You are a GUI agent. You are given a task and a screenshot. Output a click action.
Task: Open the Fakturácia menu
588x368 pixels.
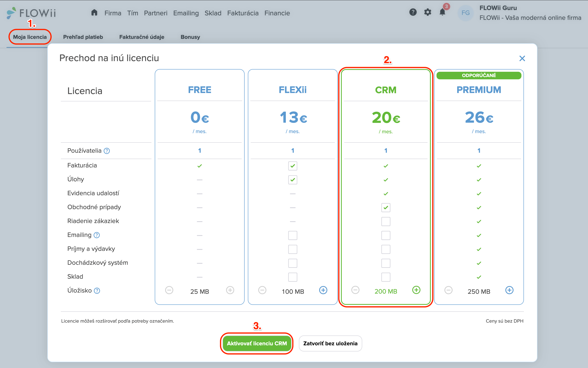[x=243, y=13]
